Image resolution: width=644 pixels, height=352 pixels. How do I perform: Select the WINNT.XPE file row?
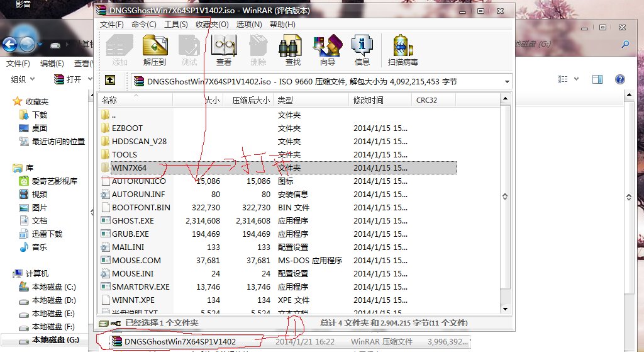(277, 300)
